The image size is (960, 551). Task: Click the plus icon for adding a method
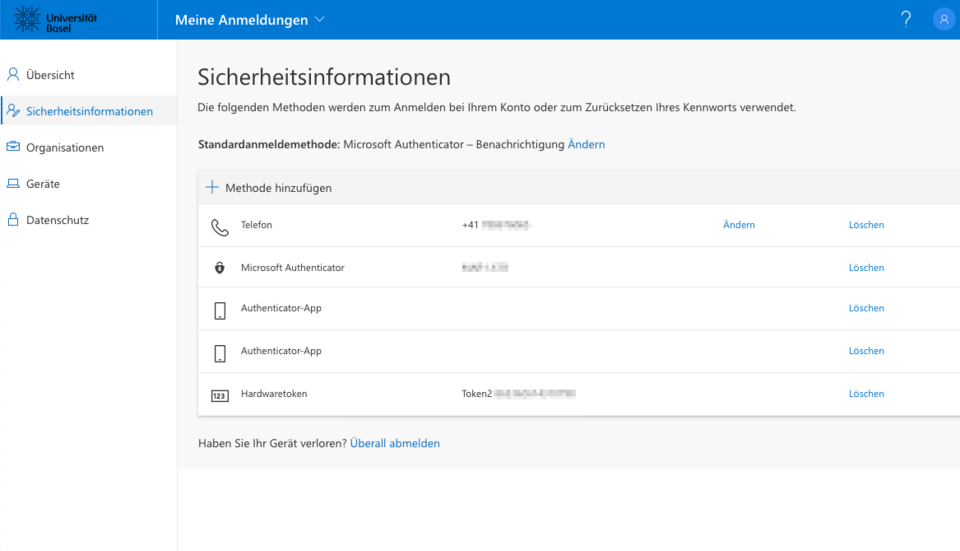click(x=212, y=187)
